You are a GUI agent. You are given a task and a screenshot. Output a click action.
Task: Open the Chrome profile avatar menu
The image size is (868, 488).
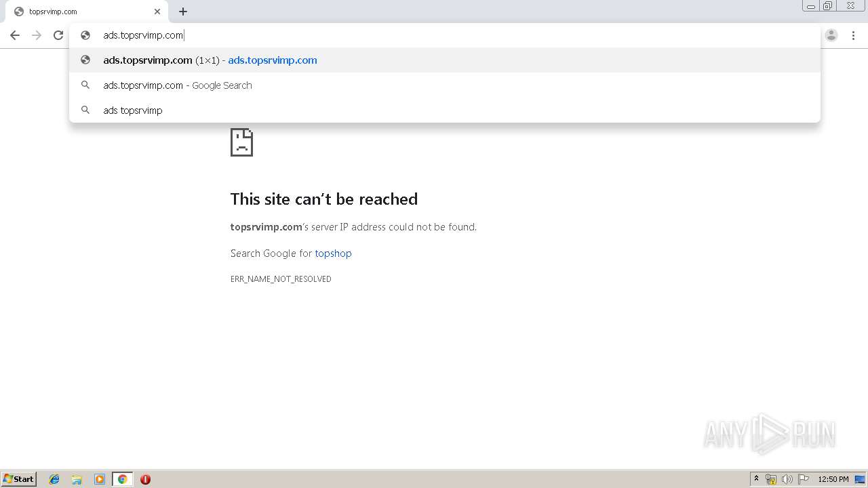[831, 35]
